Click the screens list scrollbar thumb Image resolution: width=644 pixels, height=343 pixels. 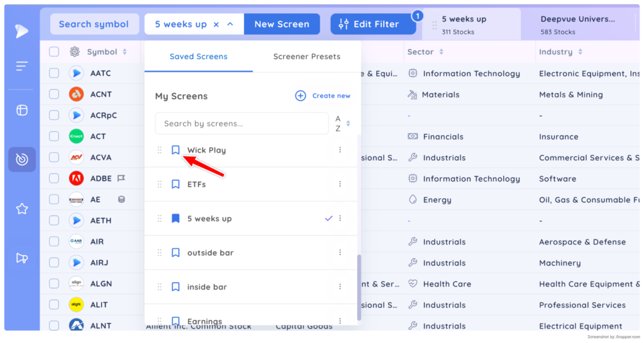click(x=359, y=287)
